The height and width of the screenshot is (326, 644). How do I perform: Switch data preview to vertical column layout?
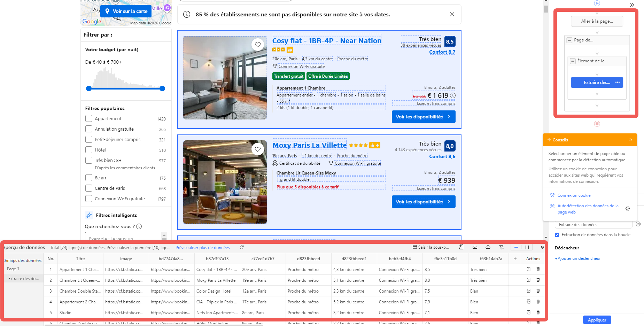[x=527, y=247]
